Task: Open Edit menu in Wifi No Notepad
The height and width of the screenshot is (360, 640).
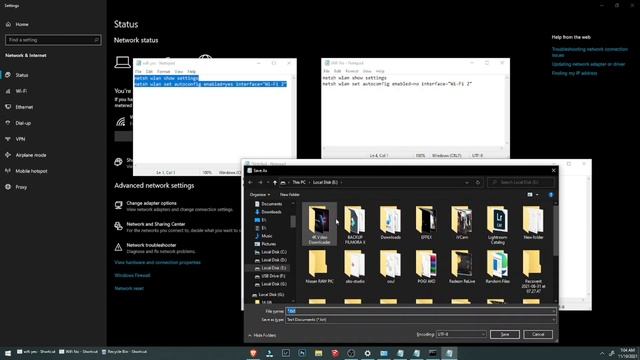Action: [x=337, y=71]
